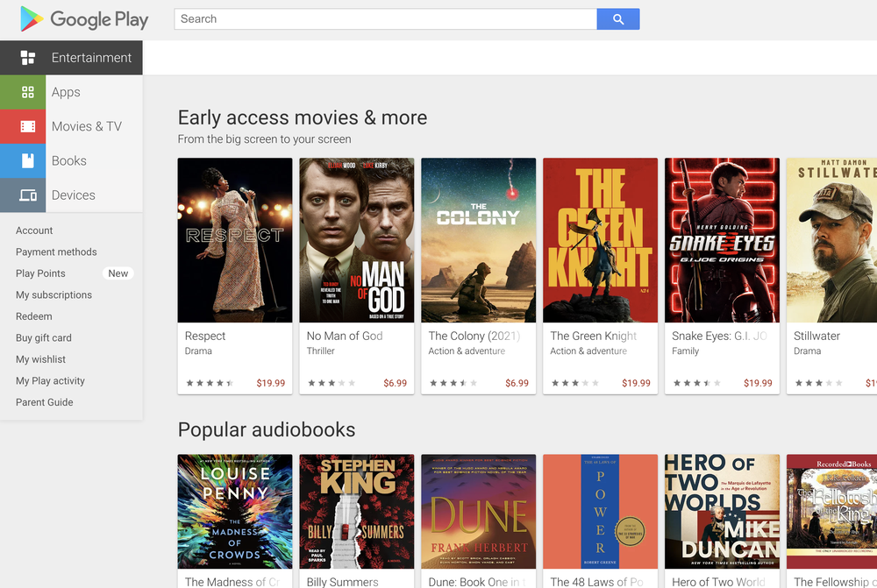877x588 pixels.
Task: Click the $19.99 price on The Green Knight
Action: 636,383
